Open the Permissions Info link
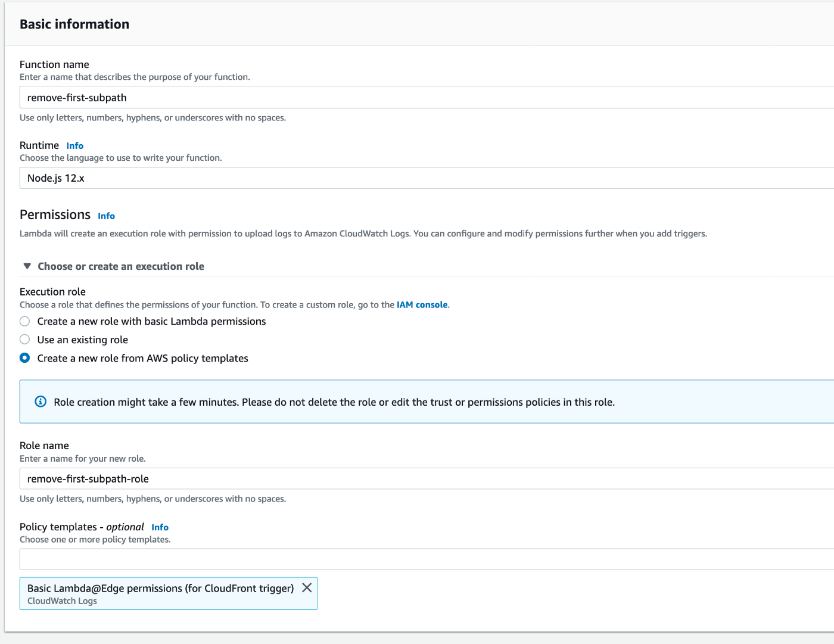 point(106,216)
